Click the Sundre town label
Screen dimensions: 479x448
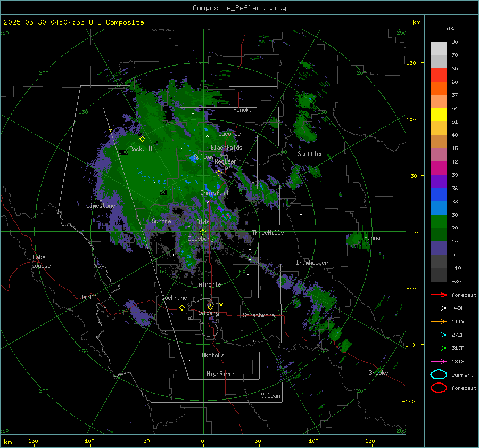point(161,221)
